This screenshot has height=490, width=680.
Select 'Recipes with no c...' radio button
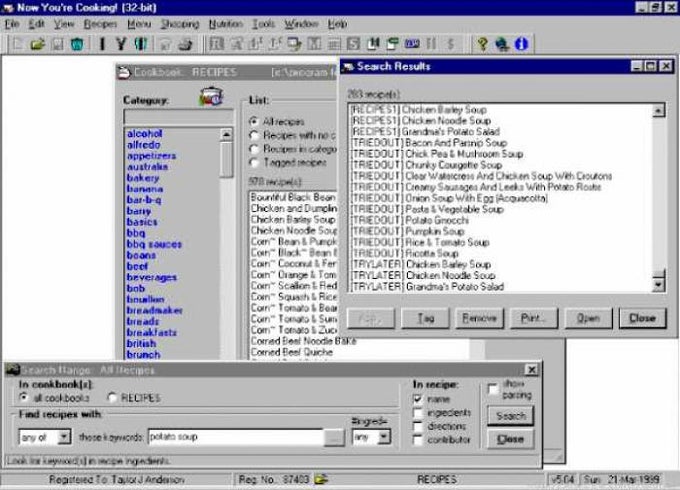pyautogui.click(x=254, y=135)
